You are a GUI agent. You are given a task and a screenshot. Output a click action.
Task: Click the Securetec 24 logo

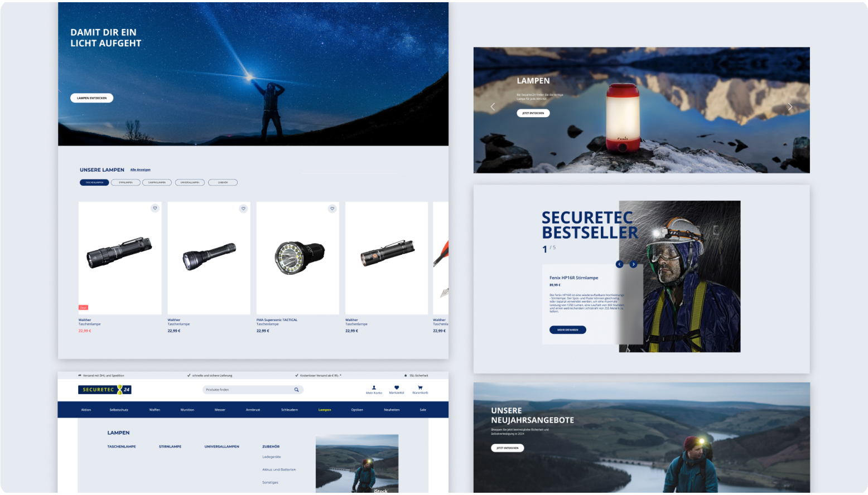(104, 390)
